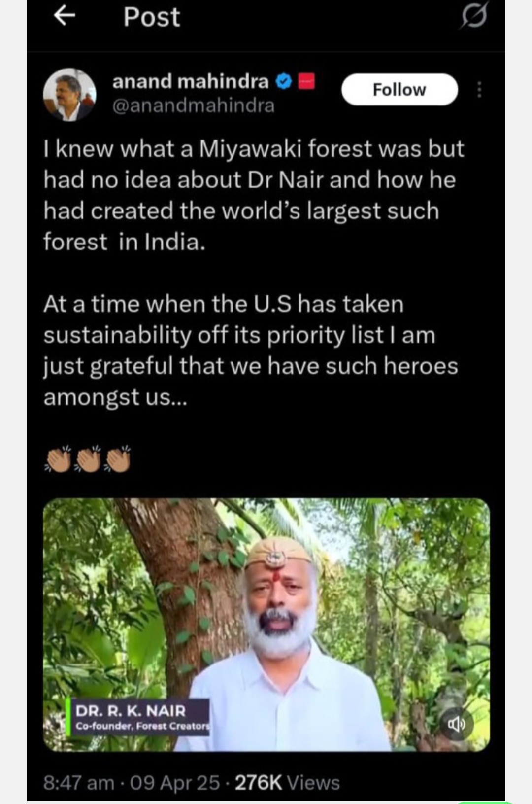Follow the anand mahindra account
This screenshot has height=804, width=532.
[x=399, y=90]
